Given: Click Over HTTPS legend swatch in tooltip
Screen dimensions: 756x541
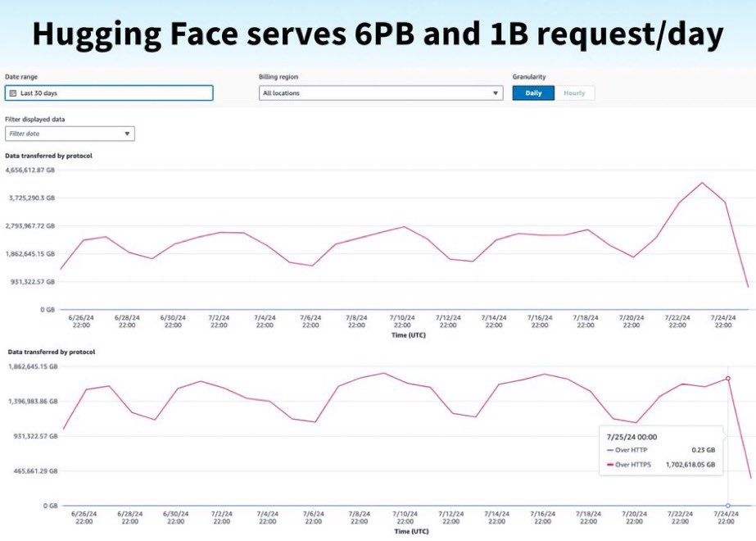Looking at the screenshot, I should (610, 465).
